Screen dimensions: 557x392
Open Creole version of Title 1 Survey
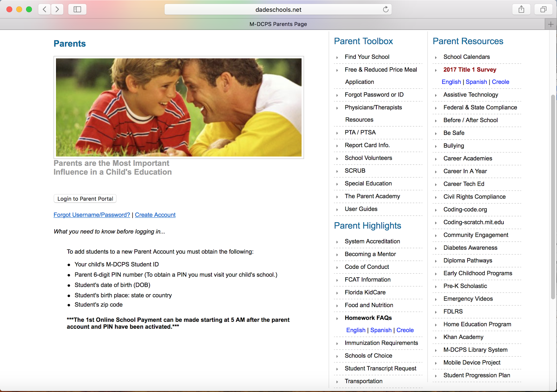coord(500,82)
